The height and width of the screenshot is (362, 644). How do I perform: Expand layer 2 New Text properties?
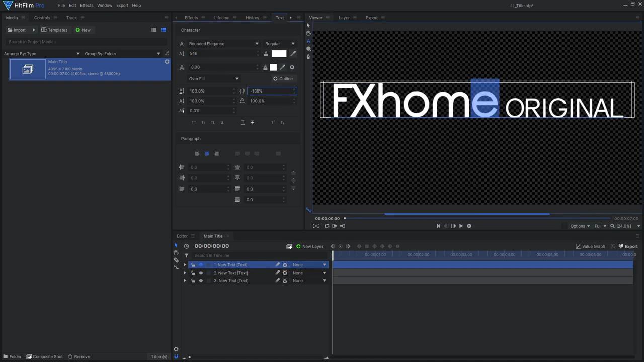click(x=185, y=273)
